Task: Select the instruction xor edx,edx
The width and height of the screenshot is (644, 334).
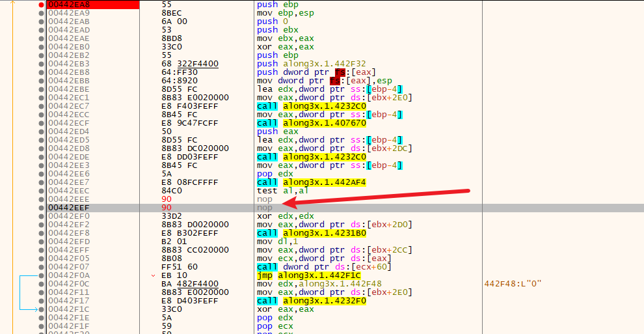Action: point(286,216)
